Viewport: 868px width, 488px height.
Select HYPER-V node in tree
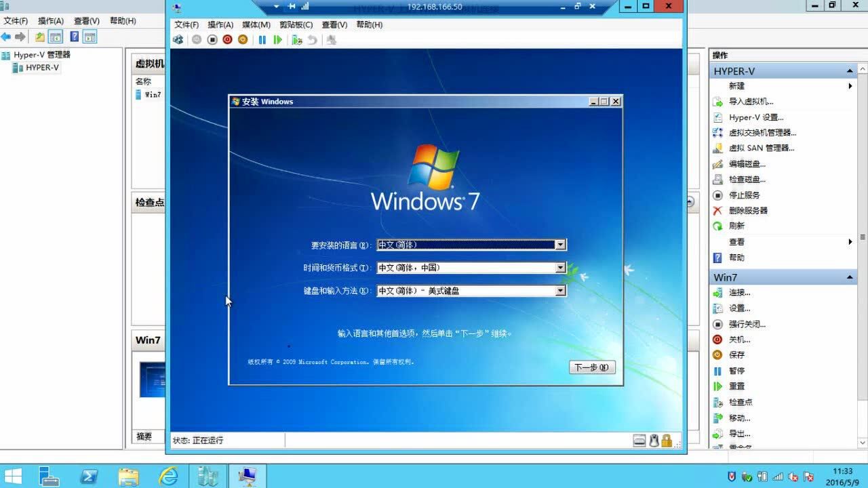(x=42, y=68)
